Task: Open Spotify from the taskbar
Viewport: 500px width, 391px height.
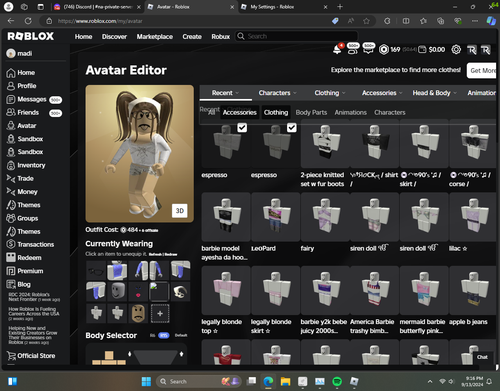Action: click(337, 381)
